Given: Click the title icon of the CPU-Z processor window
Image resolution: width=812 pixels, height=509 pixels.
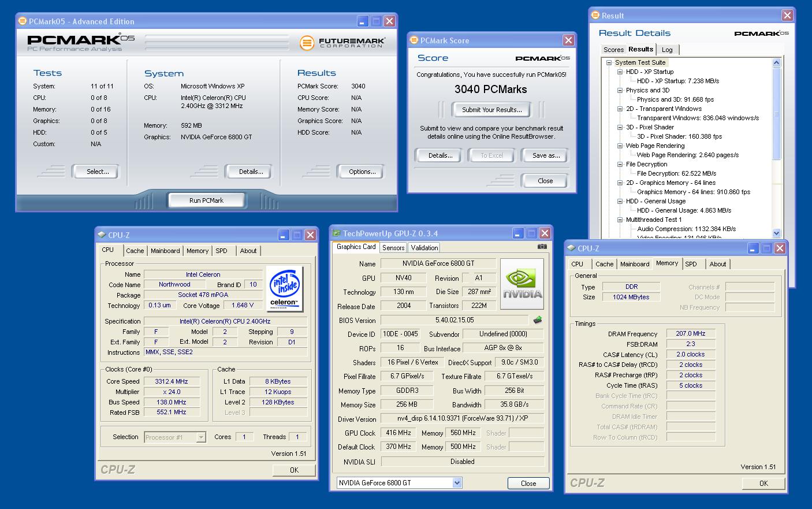Looking at the screenshot, I should (x=102, y=235).
